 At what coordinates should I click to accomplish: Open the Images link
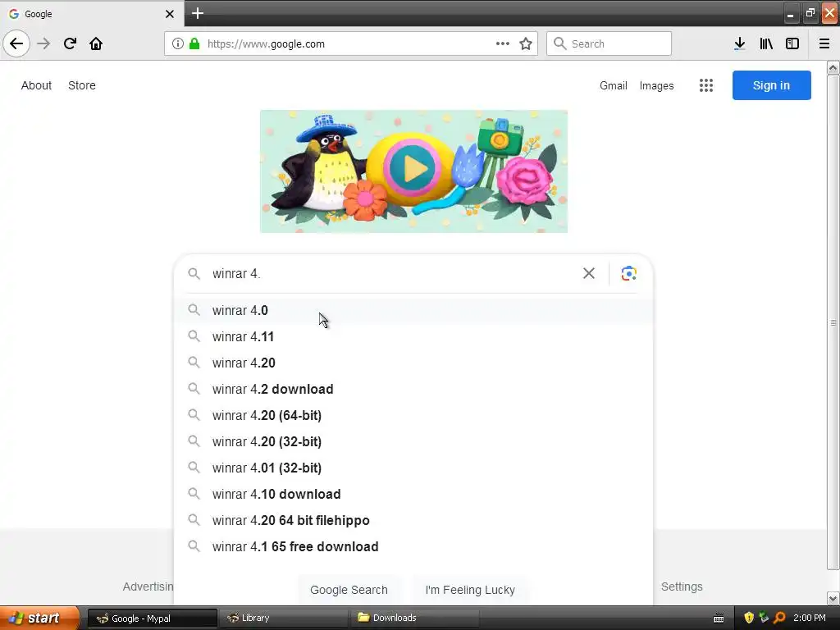pos(656,85)
